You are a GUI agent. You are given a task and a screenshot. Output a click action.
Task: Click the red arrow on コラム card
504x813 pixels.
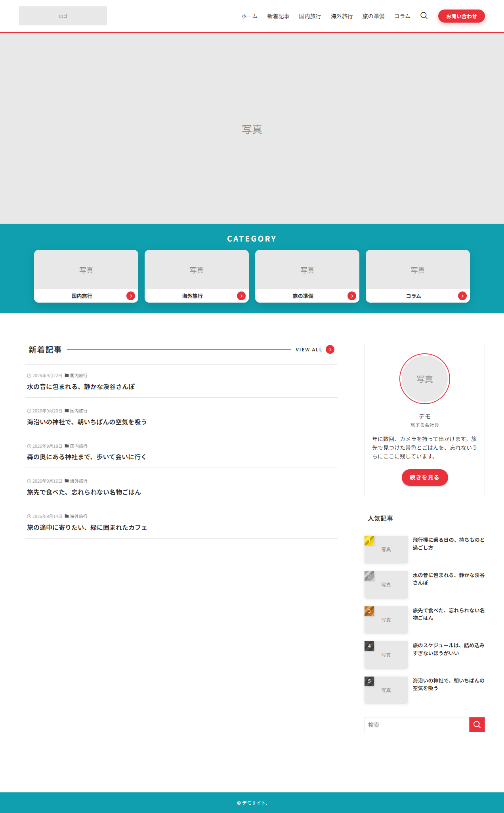pyautogui.click(x=462, y=296)
